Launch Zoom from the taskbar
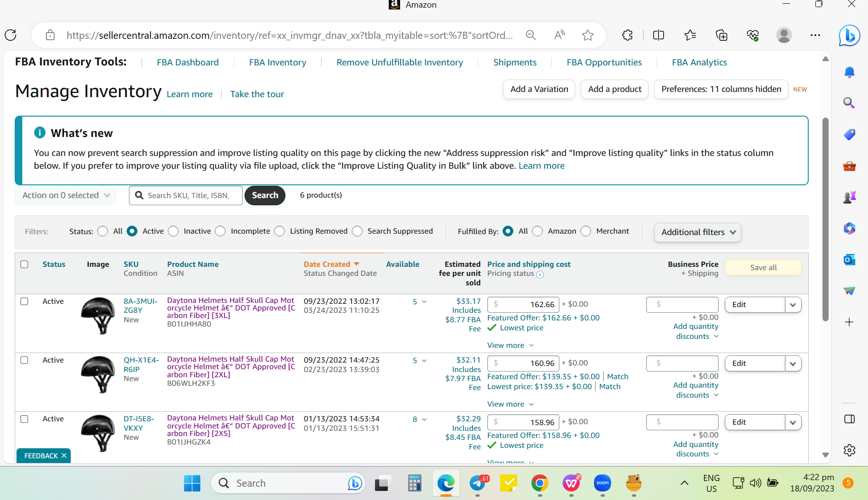The height and width of the screenshot is (500, 868). click(603, 483)
